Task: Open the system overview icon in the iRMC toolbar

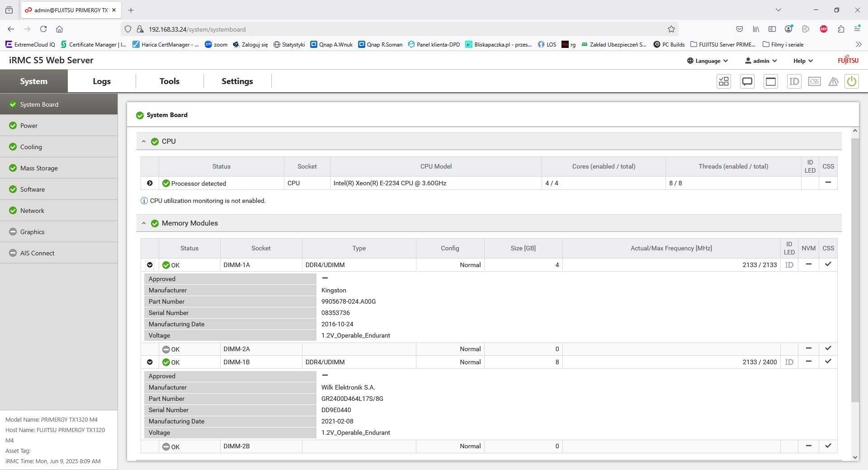Action: [724, 81]
